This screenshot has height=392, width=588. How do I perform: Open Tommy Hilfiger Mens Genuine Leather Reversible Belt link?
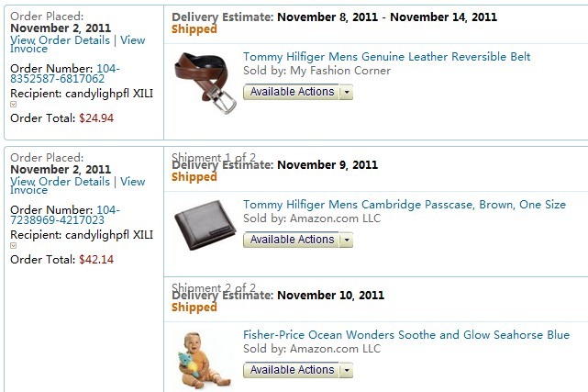click(386, 57)
